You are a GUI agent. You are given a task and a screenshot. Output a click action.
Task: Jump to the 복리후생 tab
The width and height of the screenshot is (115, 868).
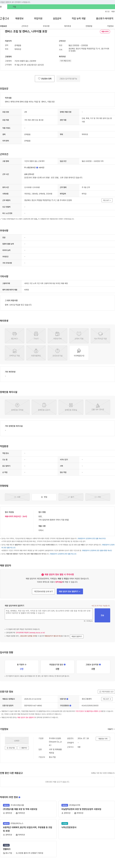click(68, 26)
